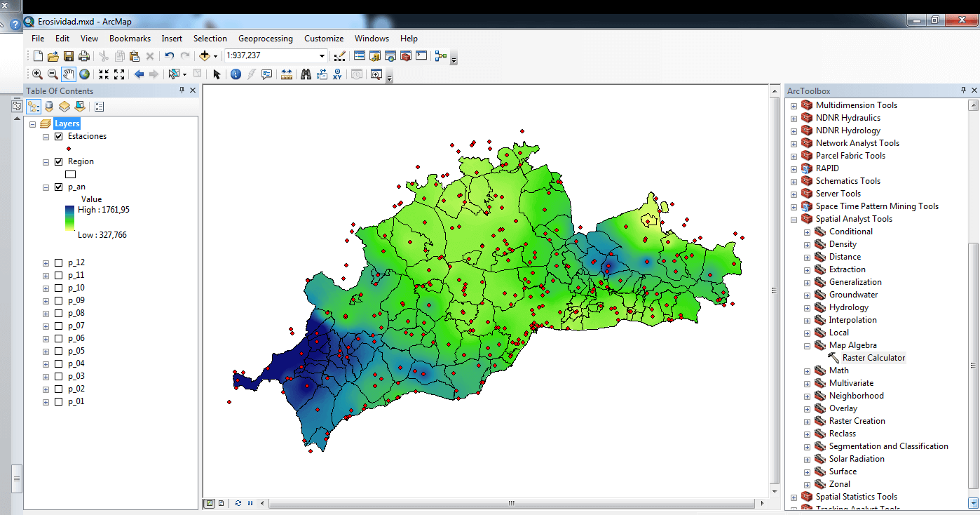The height and width of the screenshot is (515, 980).
Task: Open the Go To XY tool
Action: pyautogui.click(x=338, y=74)
